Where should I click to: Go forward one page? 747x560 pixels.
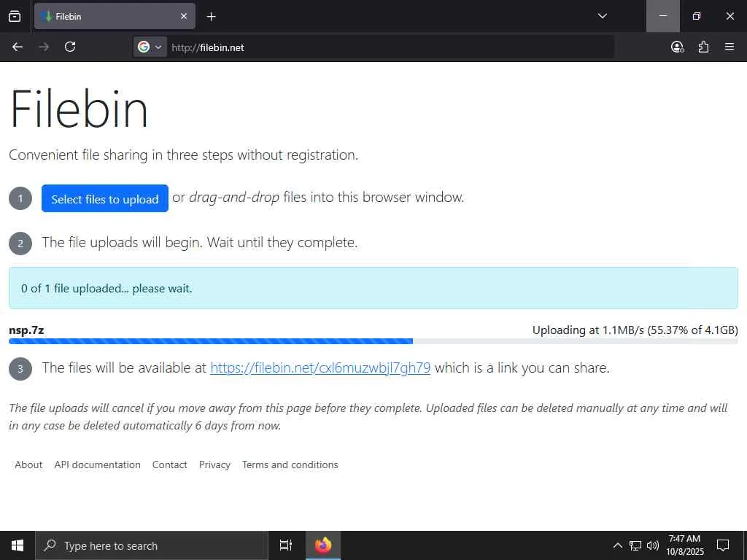[43, 47]
